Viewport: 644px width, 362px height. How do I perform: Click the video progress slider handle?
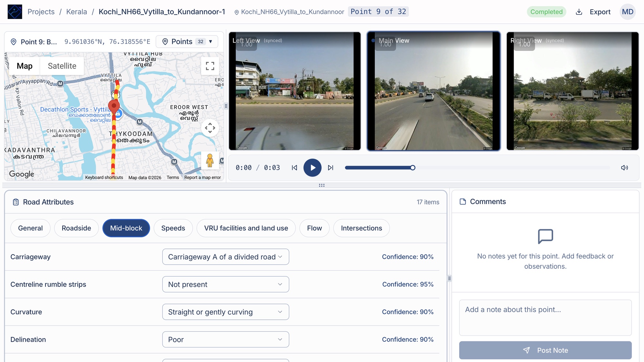[413, 168]
